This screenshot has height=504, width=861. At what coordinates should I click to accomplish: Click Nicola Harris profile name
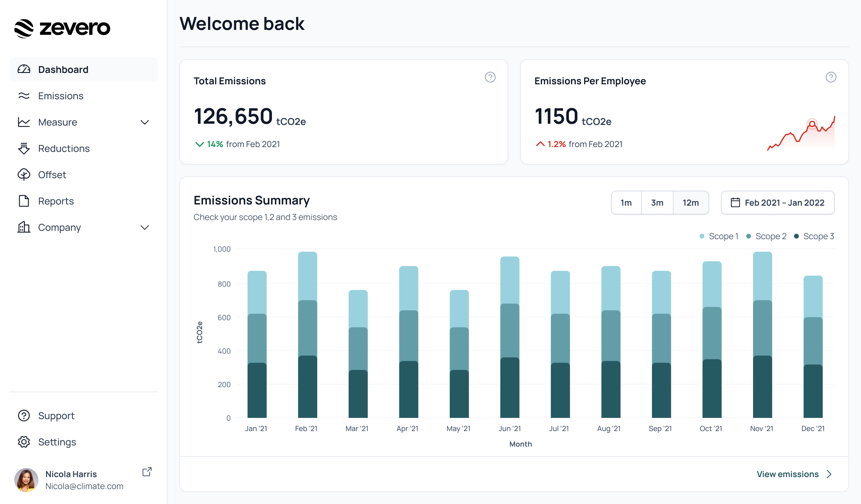point(71,474)
